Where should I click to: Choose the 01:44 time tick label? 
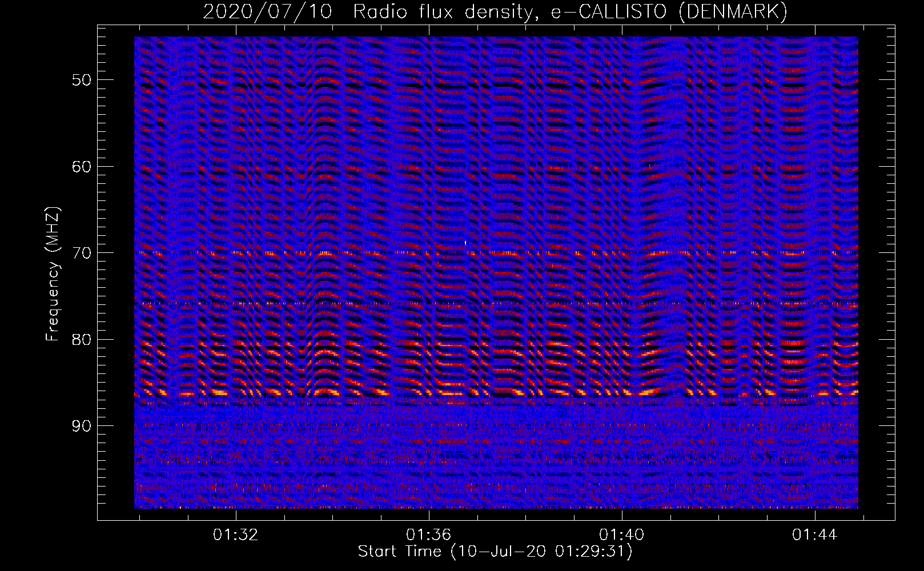pos(814,534)
